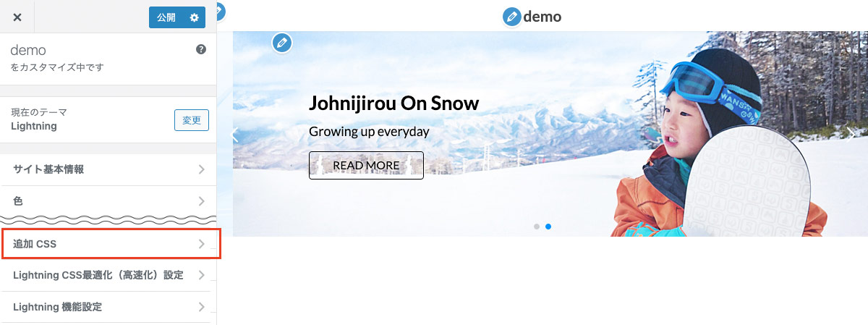Viewport: 868px width, 325px height.
Task: Select the first slider pagination dot
Action: tap(537, 227)
